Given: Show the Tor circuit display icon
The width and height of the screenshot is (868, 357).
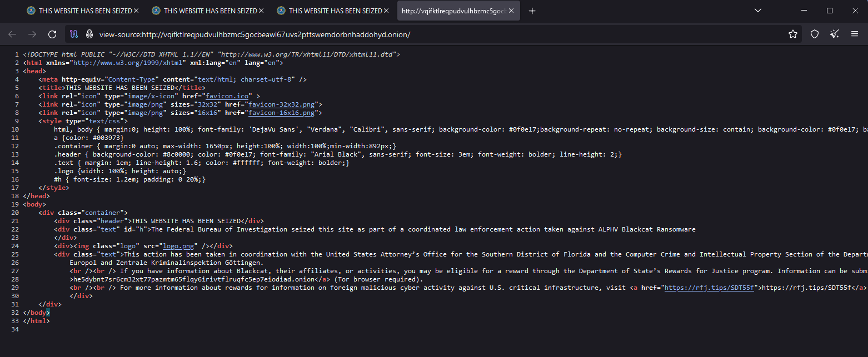Looking at the screenshot, I should [x=74, y=34].
